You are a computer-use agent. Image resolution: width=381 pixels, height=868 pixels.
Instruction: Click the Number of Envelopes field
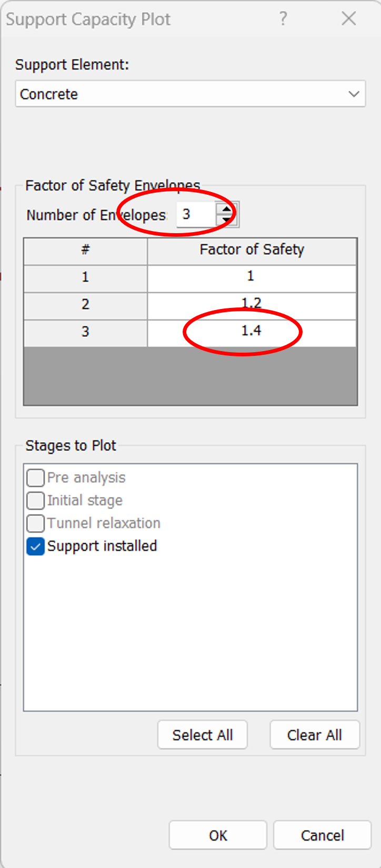[x=196, y=215]
